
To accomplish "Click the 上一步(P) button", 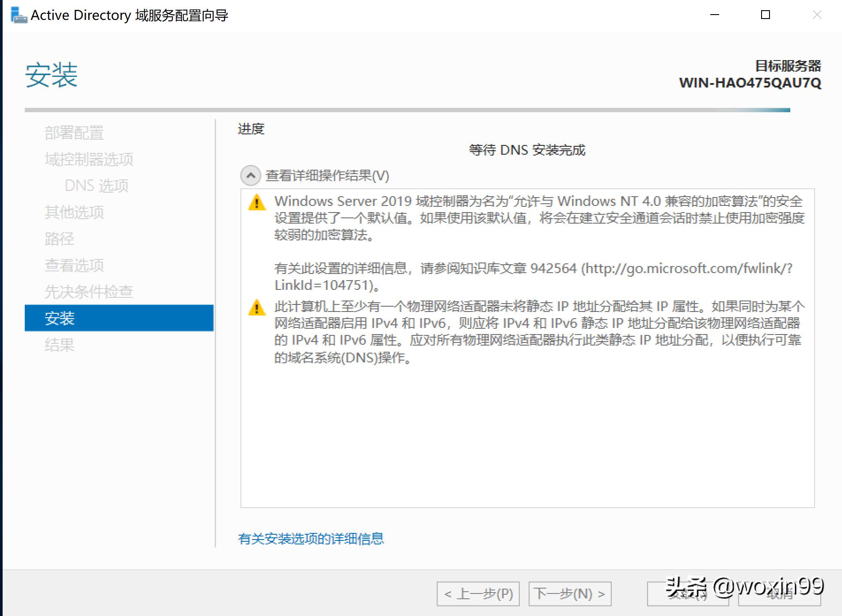I will [x=478, y=594].
